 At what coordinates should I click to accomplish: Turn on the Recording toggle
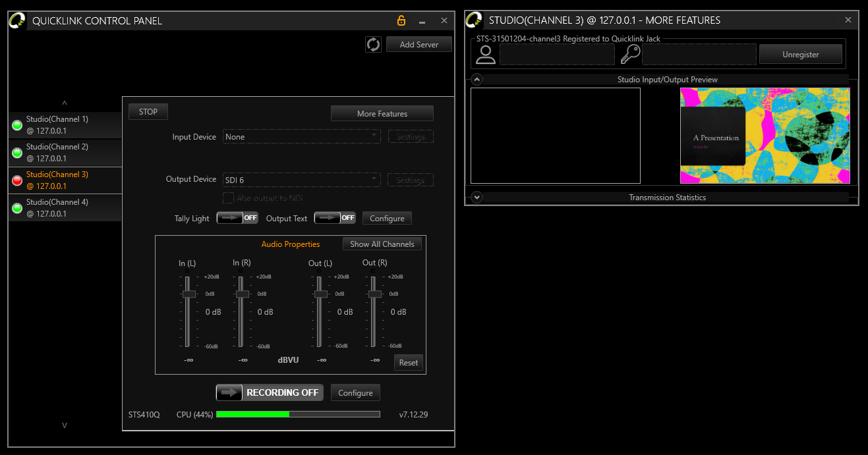pyautogui.click(x=270, y=392)
